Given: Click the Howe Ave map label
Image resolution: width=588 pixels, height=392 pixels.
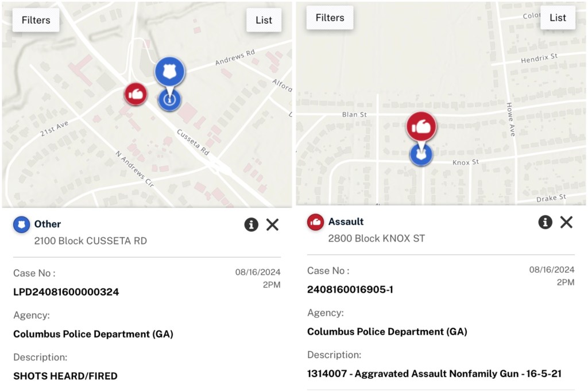Looking at the screenshot, I should (x=510, y=119).
